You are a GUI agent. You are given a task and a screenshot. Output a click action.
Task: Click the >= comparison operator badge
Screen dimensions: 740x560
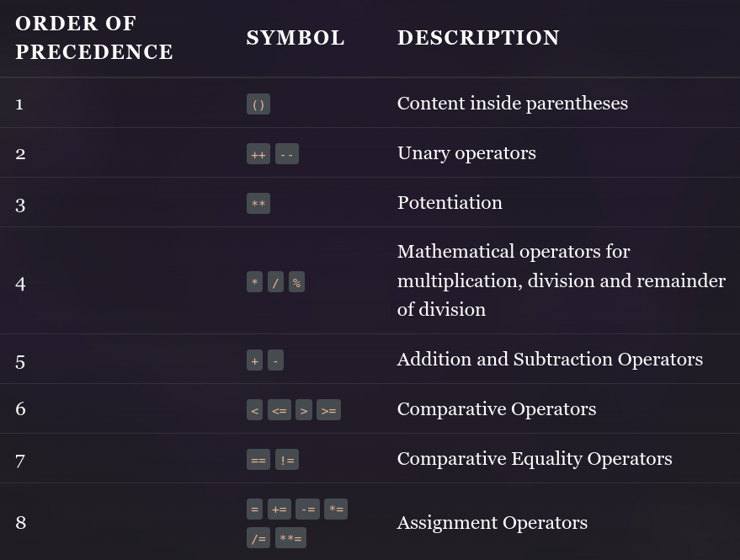click(328, 410)
